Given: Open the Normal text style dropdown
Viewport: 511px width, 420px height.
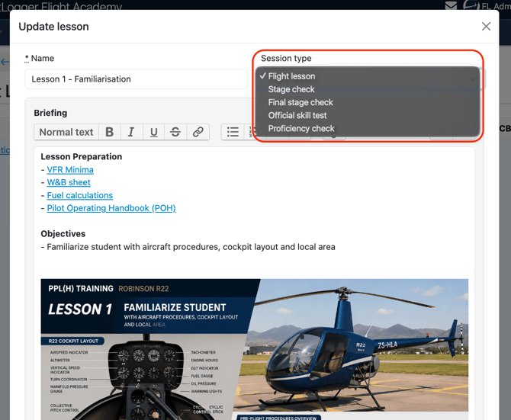Looking at the screenshot, I should 66,132.
